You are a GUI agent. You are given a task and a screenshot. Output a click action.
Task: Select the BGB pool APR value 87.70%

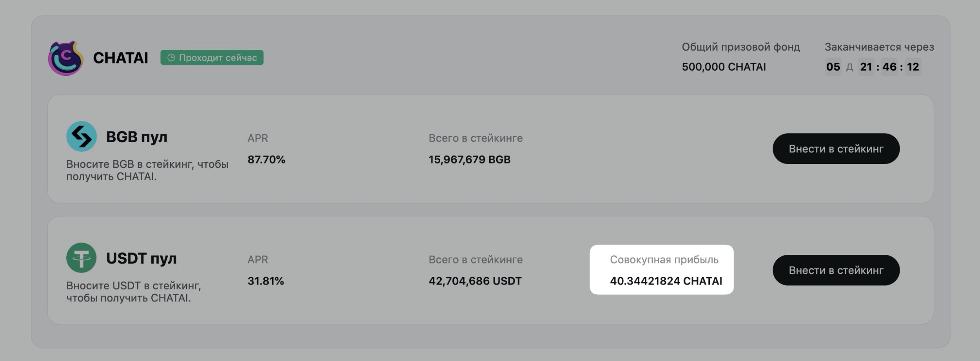click(x=266, y=160)
